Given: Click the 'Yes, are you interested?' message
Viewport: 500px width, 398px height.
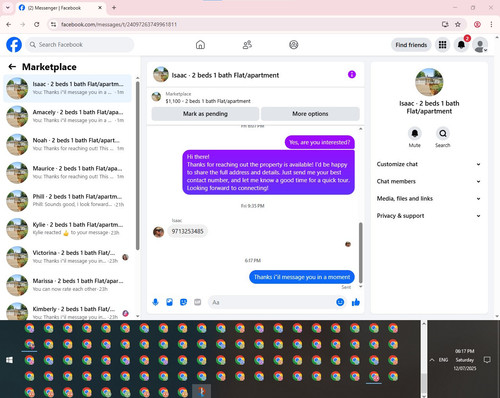Looking at the screenshot, I should point(320,142).
